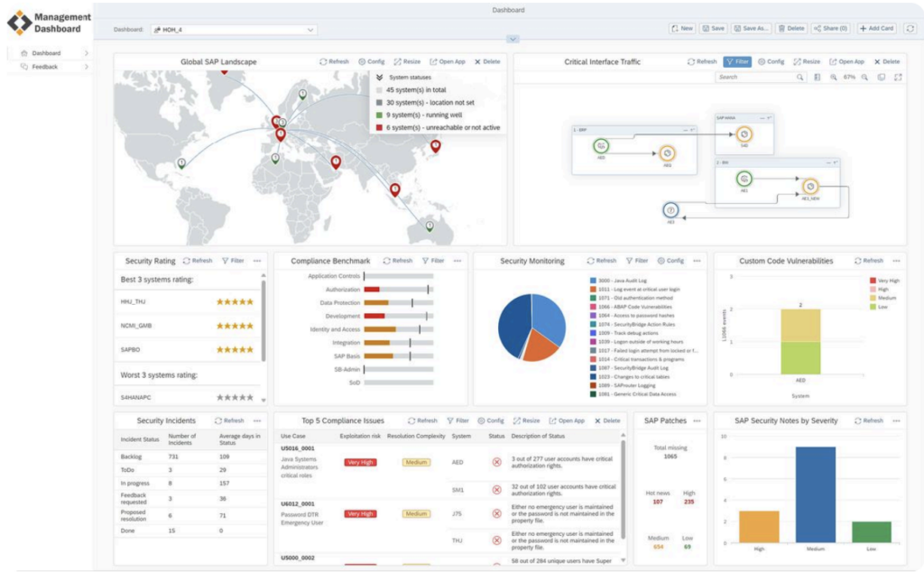Click the New button in top toolbar
The height and width of the screenshot is (572, 924).
pos(682,28)
